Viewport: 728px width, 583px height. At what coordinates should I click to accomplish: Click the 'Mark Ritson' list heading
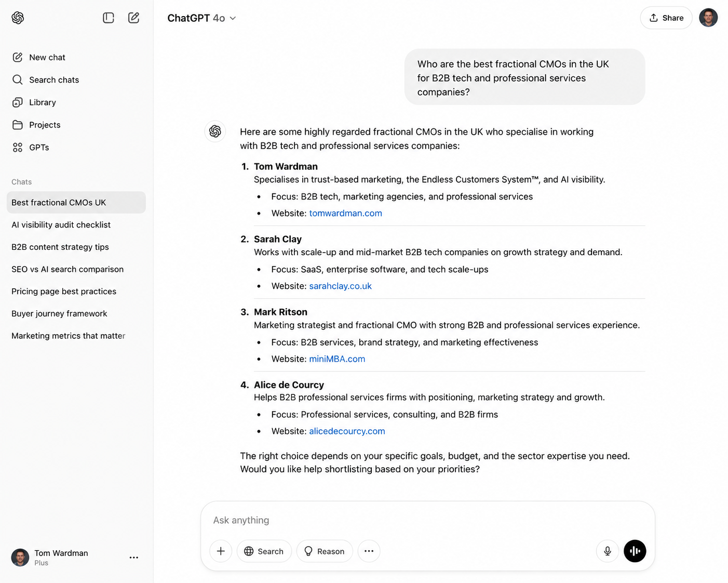pyautogui.click(x=280, y=312)
